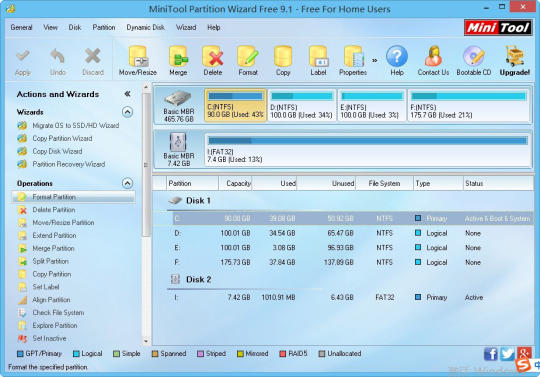Choose Split Partition operation
The width and height of the screenshot is (540, 377).
tap(51, 261)
